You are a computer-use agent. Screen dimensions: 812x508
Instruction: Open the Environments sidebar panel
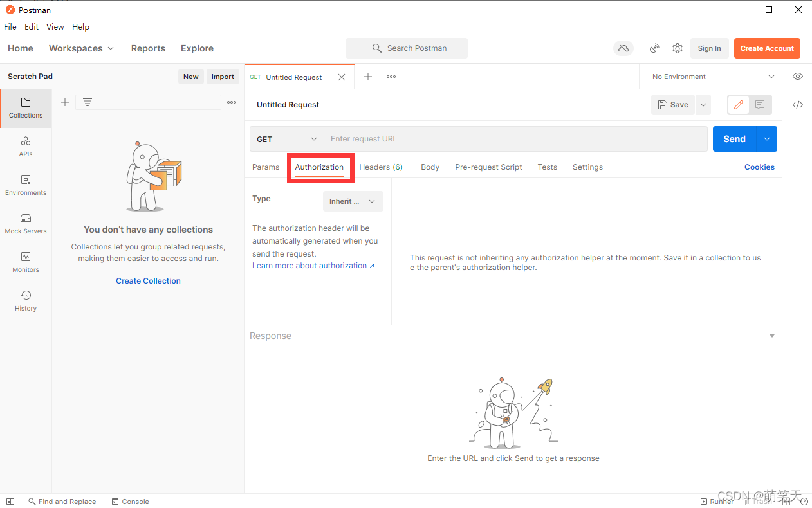coord(26,185)
